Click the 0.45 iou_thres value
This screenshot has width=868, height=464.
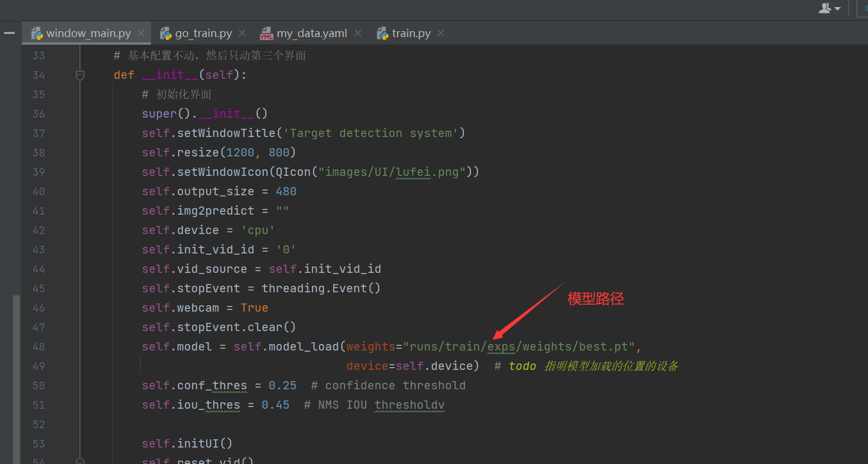click(276, 405)
